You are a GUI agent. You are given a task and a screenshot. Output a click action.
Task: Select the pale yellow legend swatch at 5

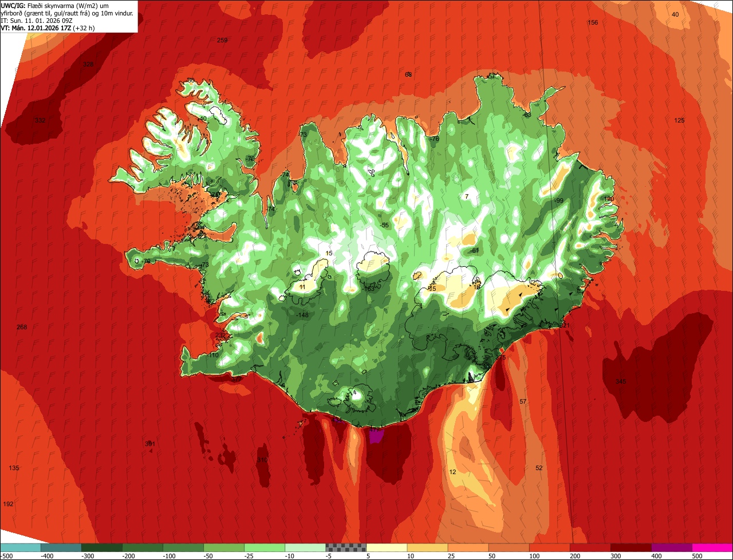pyautogui.click(x=387, y=547)
